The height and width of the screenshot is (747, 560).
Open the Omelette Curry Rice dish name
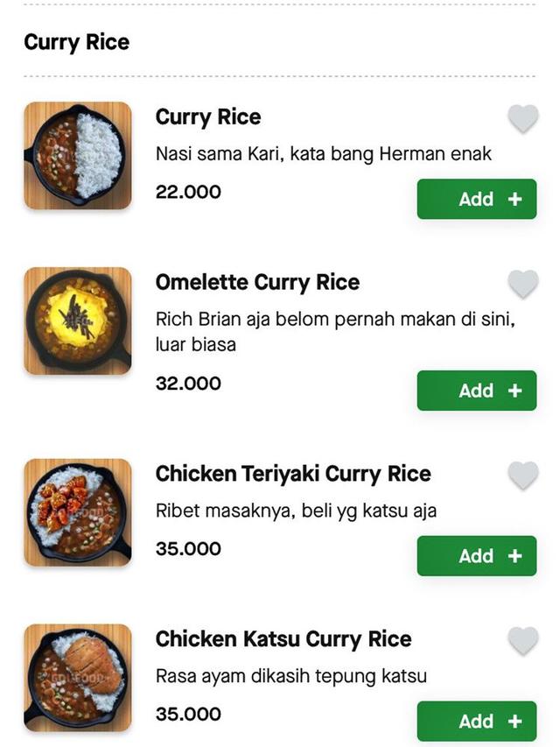(x=256, y=282)
